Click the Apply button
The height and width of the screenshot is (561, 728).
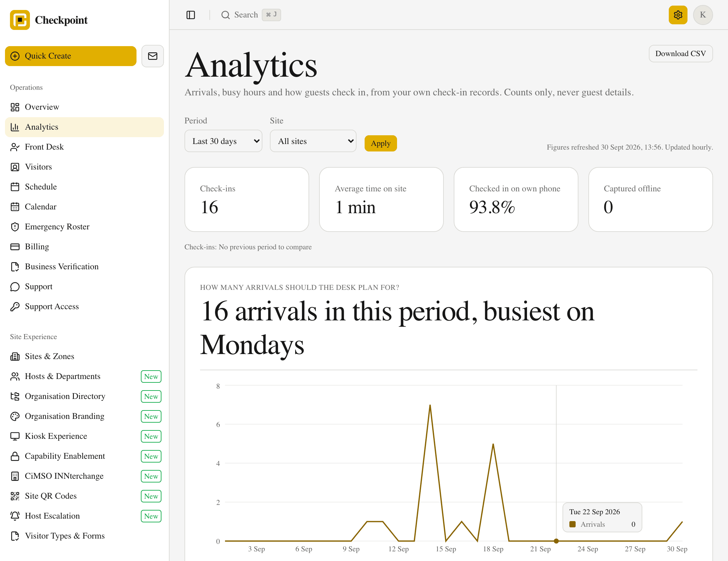[x=381, y=143]
